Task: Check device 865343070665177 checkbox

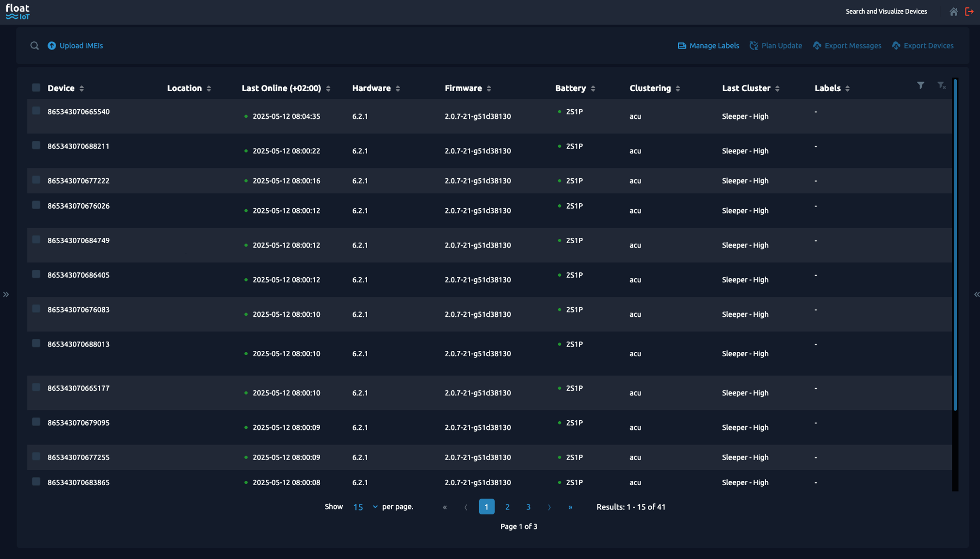Action: click(36, 387)
